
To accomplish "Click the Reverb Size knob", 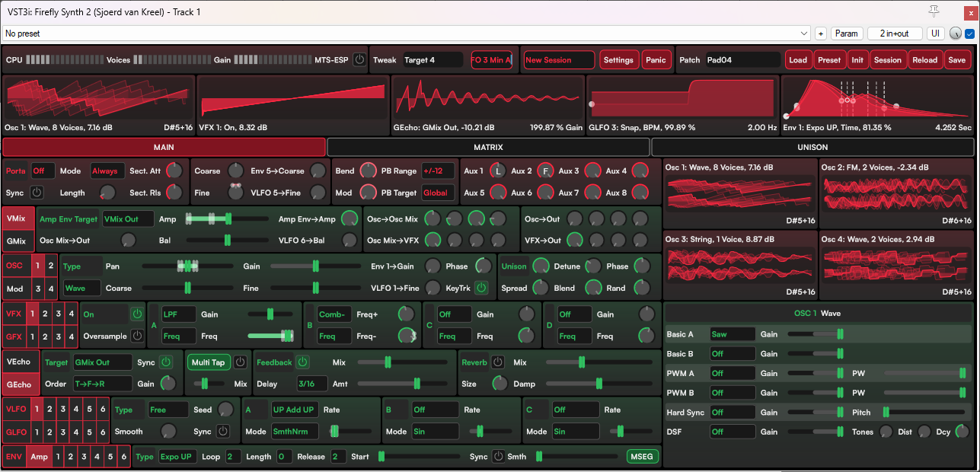I will [x=500, y=384].
